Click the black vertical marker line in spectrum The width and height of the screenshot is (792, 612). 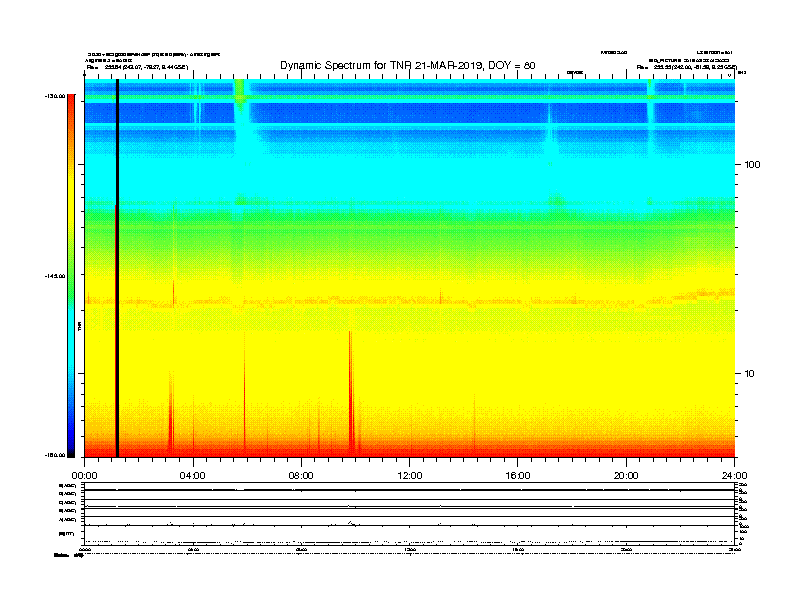(x=117, y=268)
